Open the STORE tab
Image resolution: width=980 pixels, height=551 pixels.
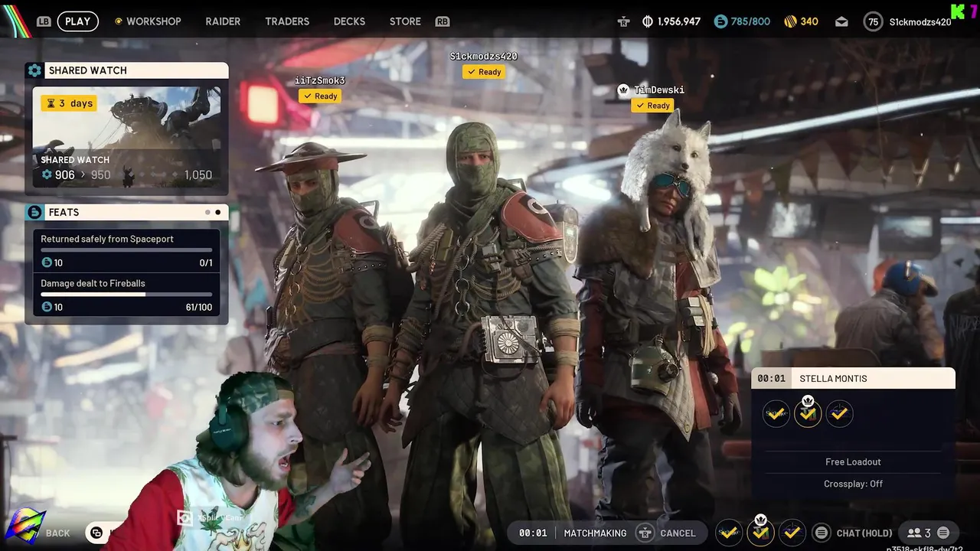pos(405,21)
